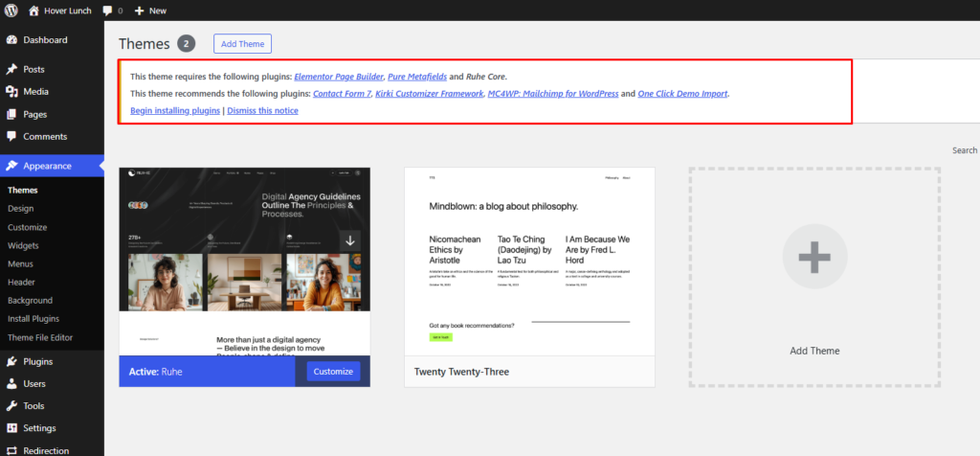Click Dismiss this notice link
The image size is (980, 456).
coord(262,111)
